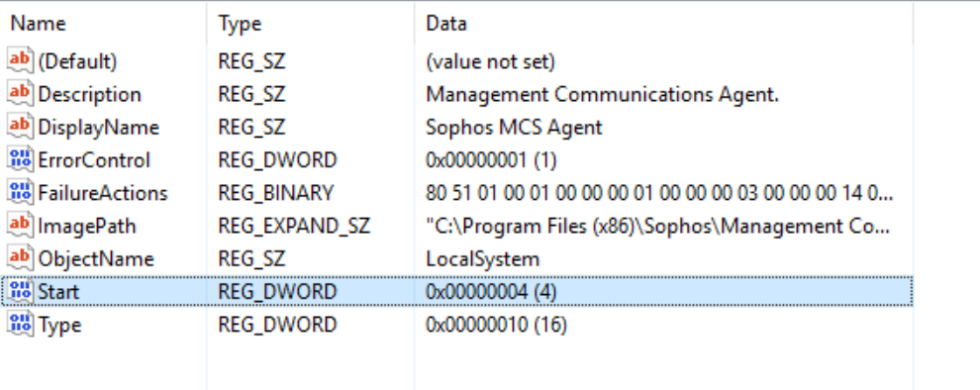Click the '(value not set)' data cell

point(491,61)
